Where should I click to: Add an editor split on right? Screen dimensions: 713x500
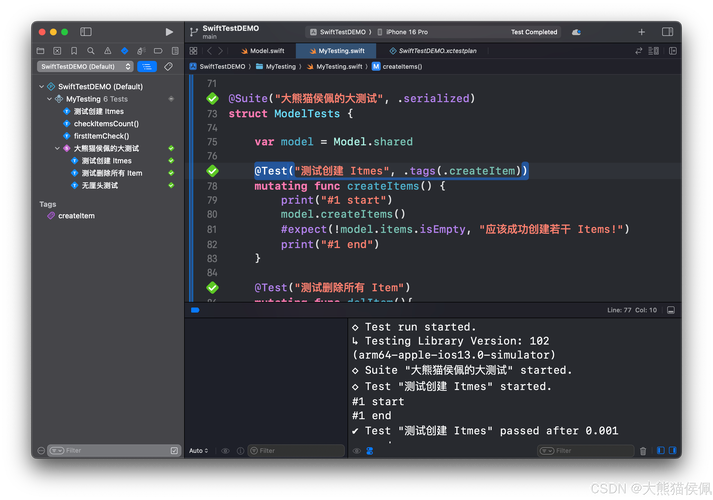673,51
